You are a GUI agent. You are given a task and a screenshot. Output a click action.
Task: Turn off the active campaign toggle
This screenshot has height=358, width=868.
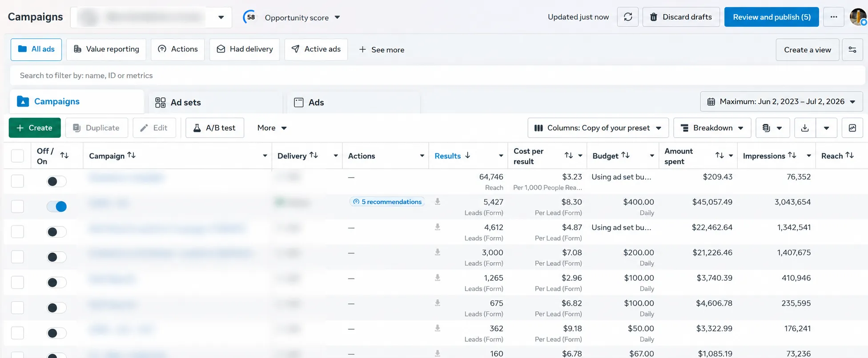click(56, 206)
